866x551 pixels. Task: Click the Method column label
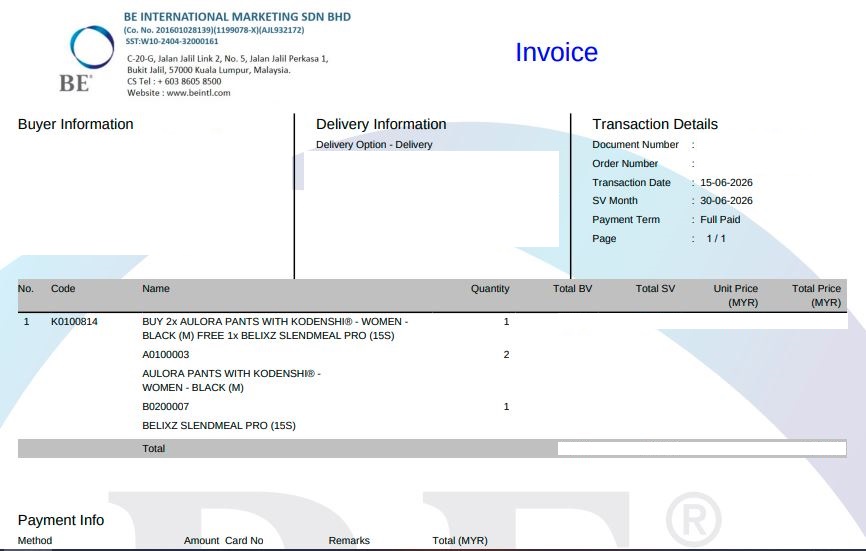[x=35, y=541]
